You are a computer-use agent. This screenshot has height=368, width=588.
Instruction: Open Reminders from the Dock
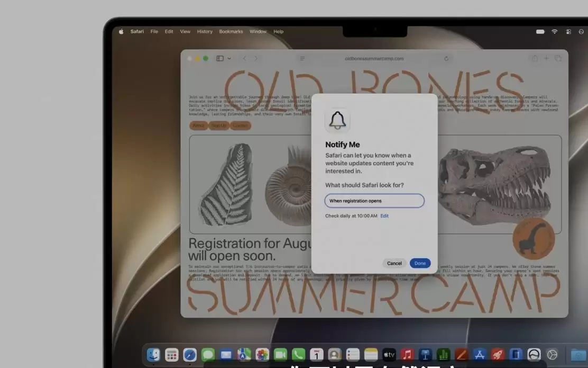353,354
